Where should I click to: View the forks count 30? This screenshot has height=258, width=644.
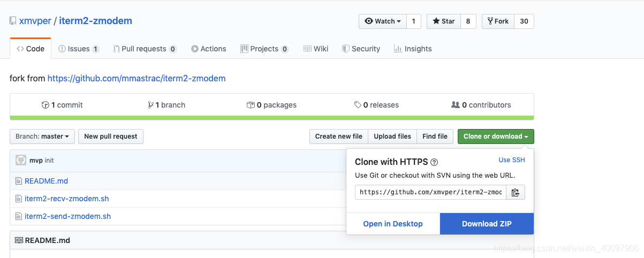pyautogui.click(x=524, y=21)
